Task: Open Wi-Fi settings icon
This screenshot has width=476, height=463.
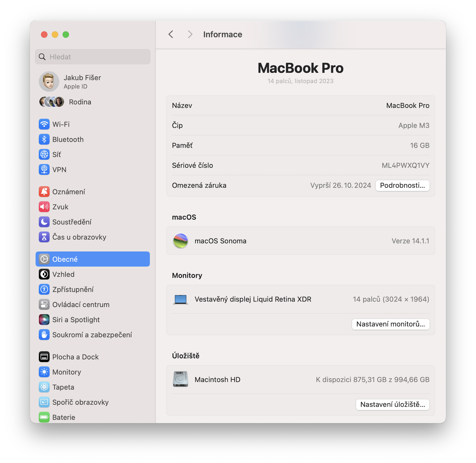Action: click(x=44, y=124)
